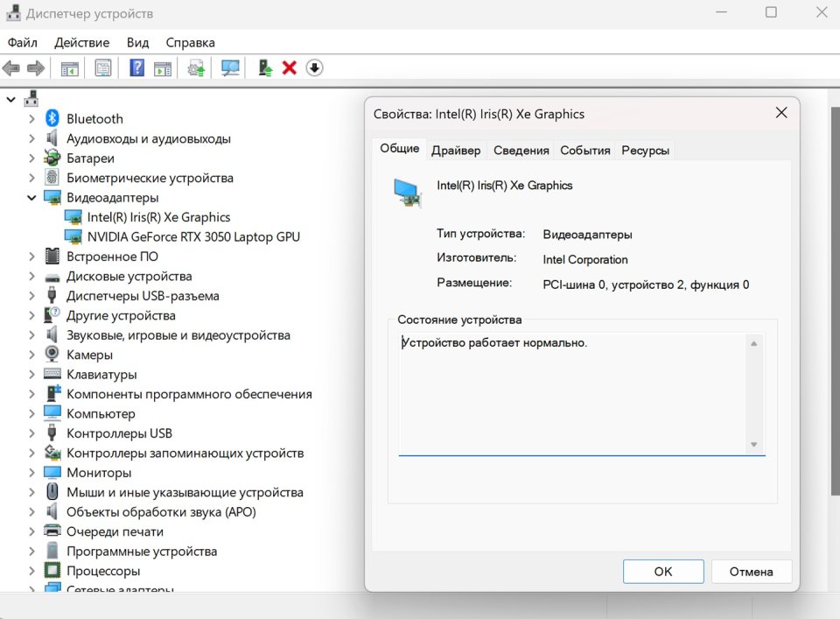840x619 pixels.
Task: Select NVIDIA GeForce RTX 3050 Laptop GPU
Action: point(193,236)
